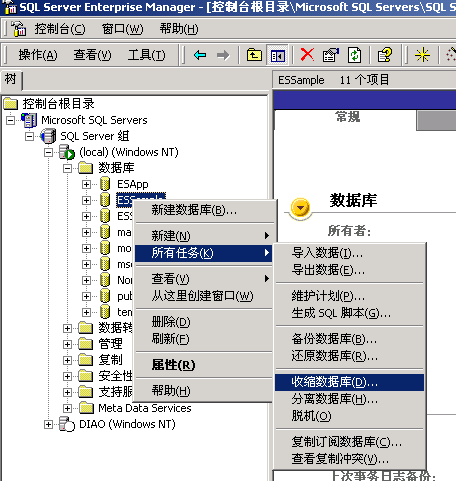Screen dimensions: 456x481
Task: Toggle the Show/Hide console tree icon
Action: tap(277, 55)
